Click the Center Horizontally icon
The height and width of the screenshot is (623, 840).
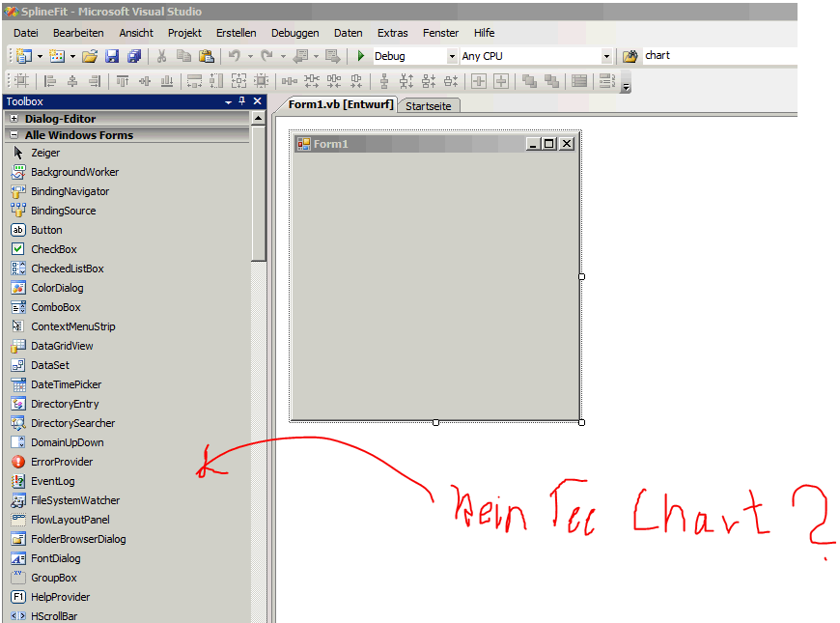(x=479, y=81)
